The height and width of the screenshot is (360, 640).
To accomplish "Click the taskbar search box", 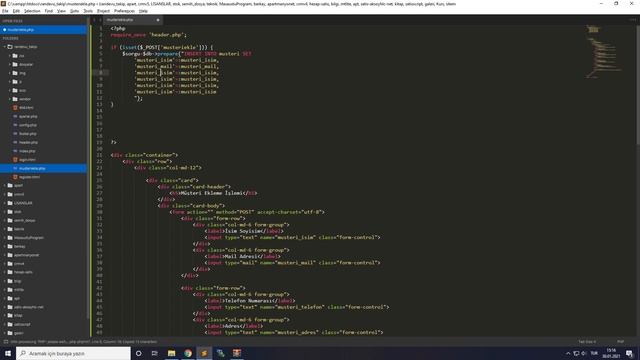I will pyautogui.click(x=73, y=353).
